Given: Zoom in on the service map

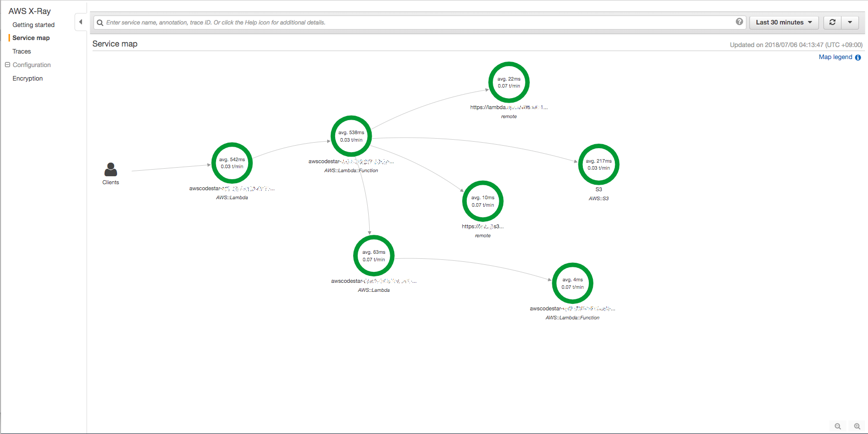Looking at the screenshot, I should click(x=857, y=426).
